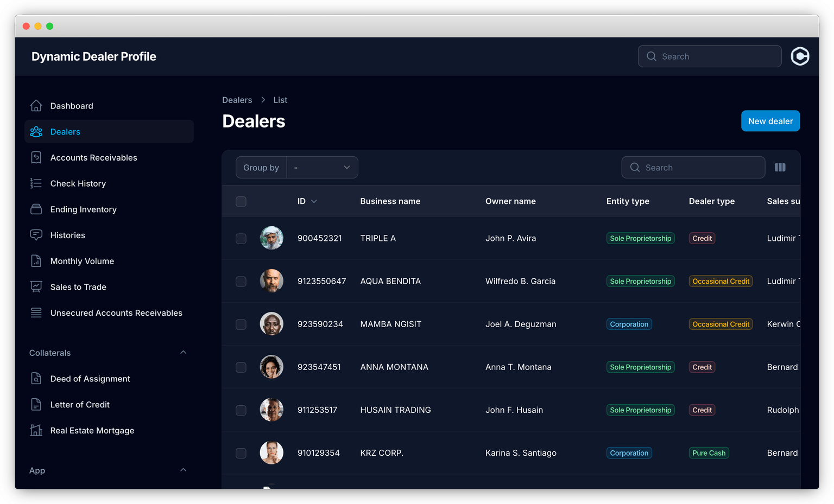
Task: Select the checkbox for TRIPLE A row
Action: click(x=241, y=238)
